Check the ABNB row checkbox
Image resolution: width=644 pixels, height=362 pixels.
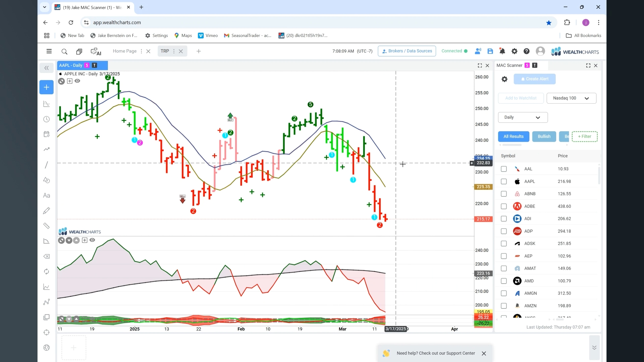[503, 194]
